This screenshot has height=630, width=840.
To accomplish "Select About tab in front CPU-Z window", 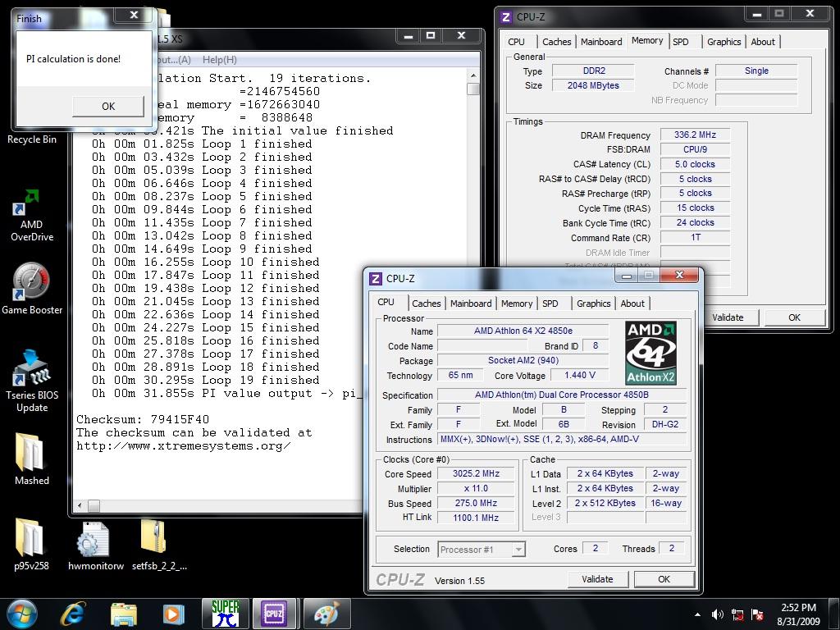I will 632,304.
